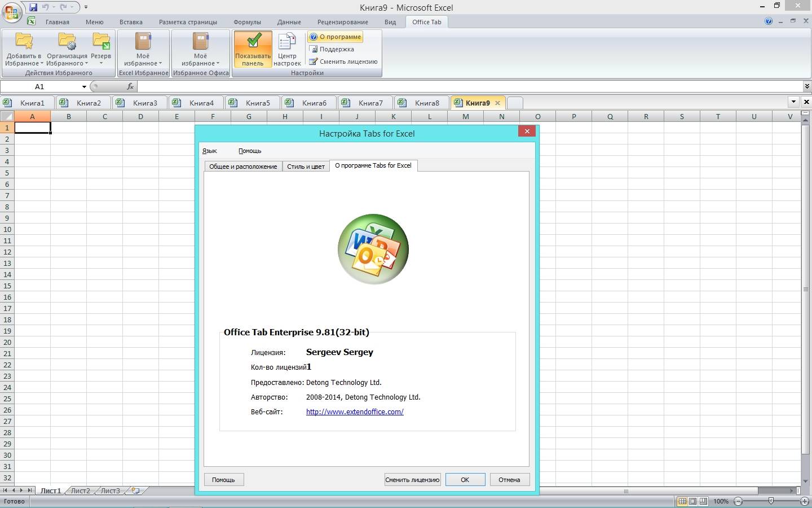Open Язык menu in dialog
Screen dimensions: 812x508
coord(209,151)
